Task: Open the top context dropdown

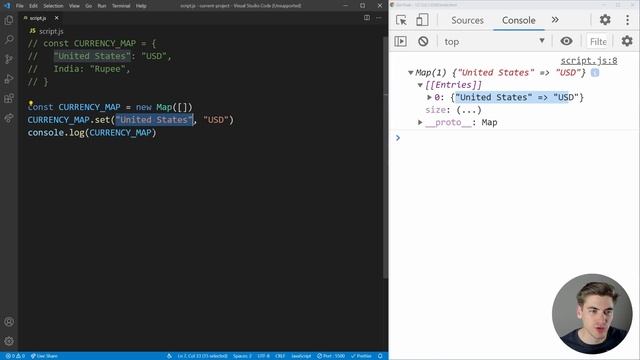Action: pyautogui.click(x=494, y=41)
